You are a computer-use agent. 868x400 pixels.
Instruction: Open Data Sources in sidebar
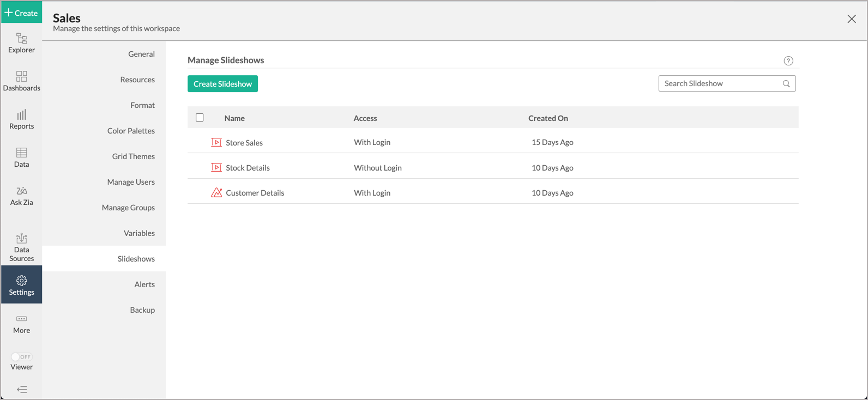click(x=21, y=247)
